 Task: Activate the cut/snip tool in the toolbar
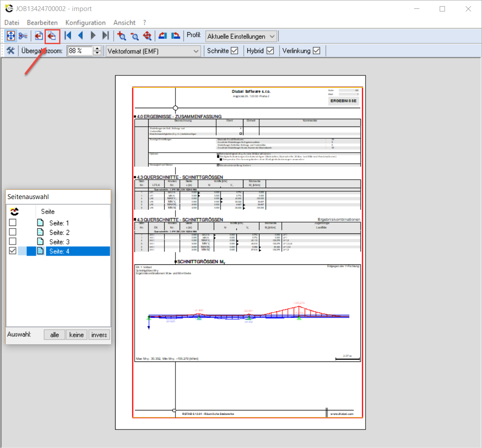coord(23,36)
